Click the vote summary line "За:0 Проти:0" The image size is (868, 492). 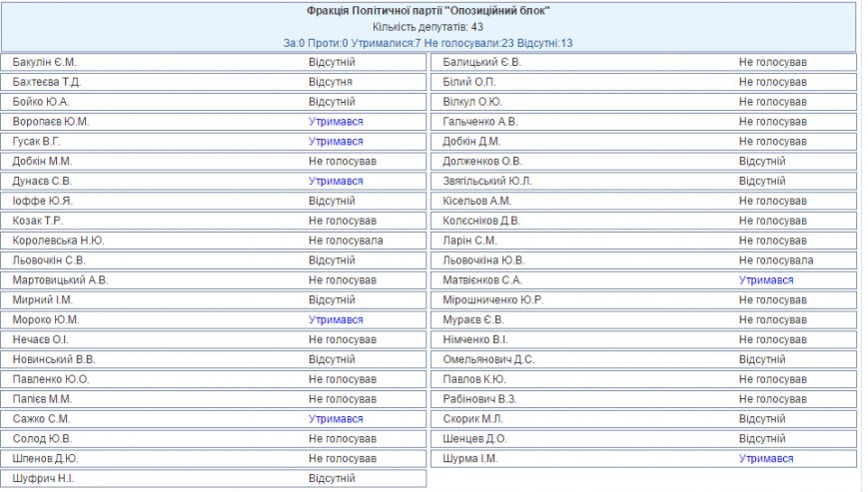point(316,43)
